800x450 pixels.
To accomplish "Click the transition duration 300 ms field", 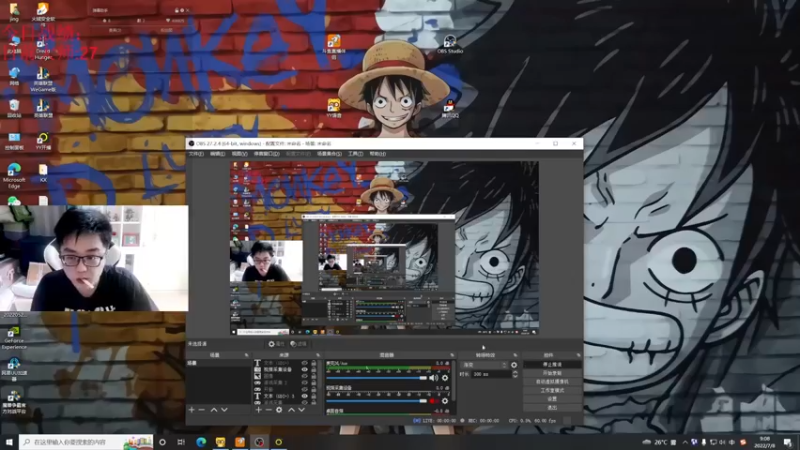I will tap(491, 374).
